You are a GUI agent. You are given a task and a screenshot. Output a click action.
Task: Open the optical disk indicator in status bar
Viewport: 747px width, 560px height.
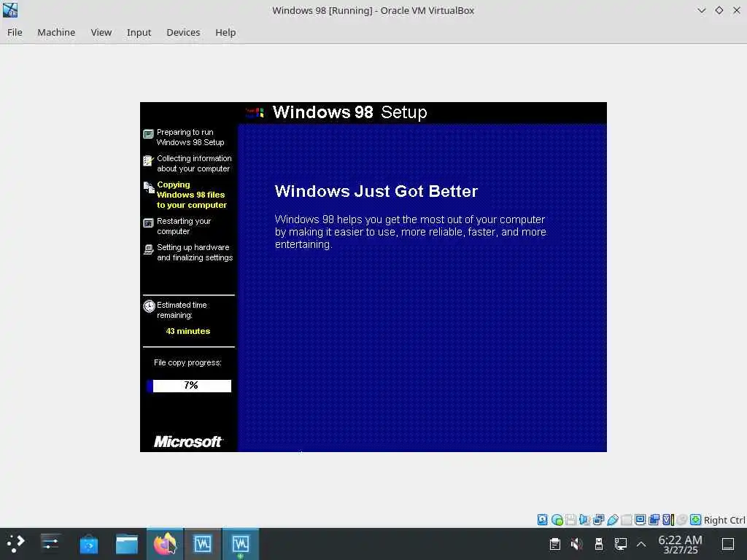[557, 519]
